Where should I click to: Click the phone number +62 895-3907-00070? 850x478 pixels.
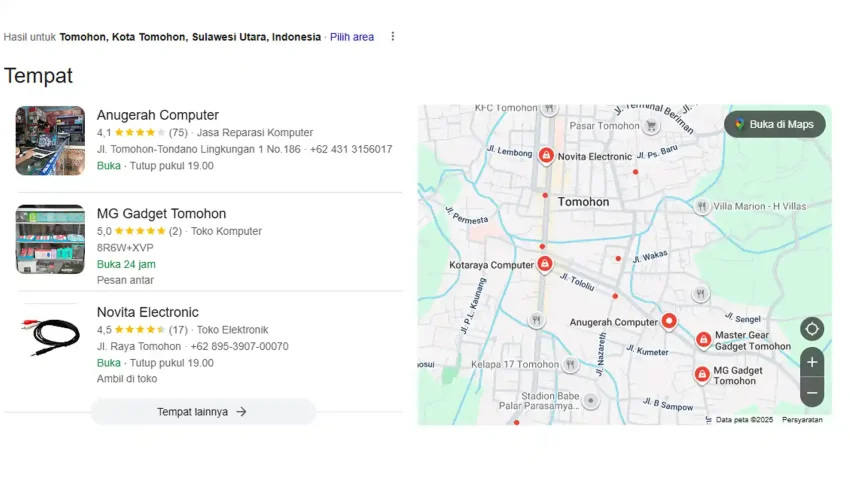click(239, 346)
